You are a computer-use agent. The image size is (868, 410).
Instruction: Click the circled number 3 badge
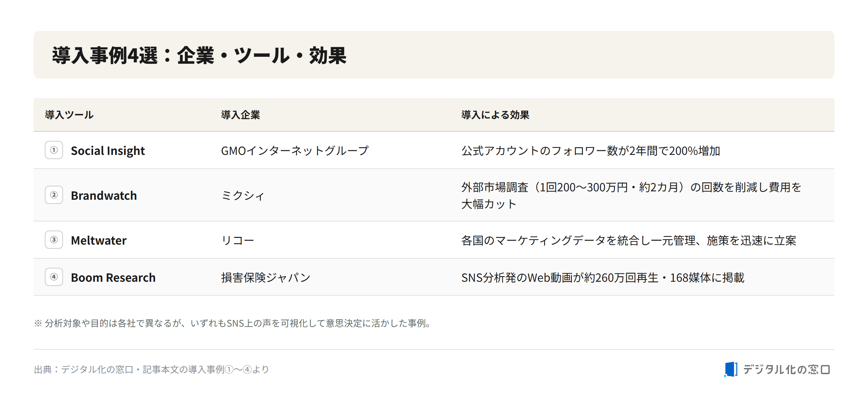click(54, 240)
